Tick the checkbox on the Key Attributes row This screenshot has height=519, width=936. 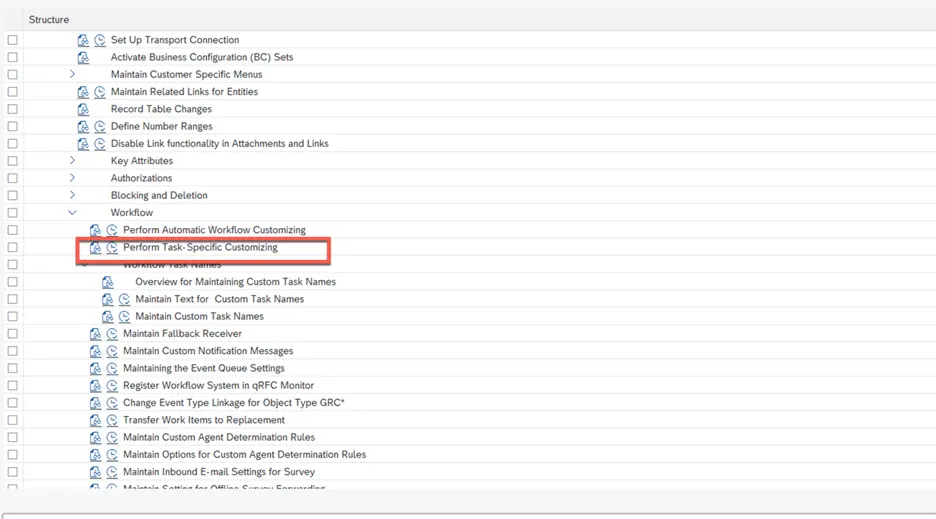click(x=13, y=161)
